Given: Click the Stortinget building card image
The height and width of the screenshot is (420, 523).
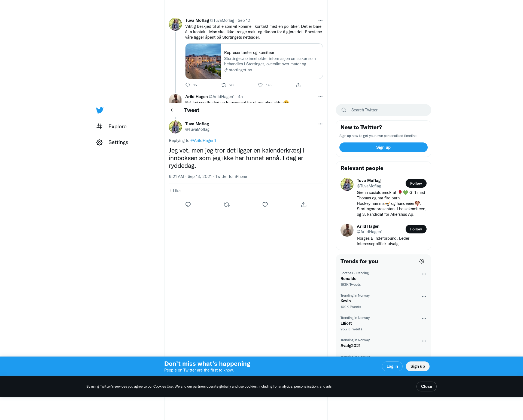Looking at the screenshot, I should coord(203,61).
